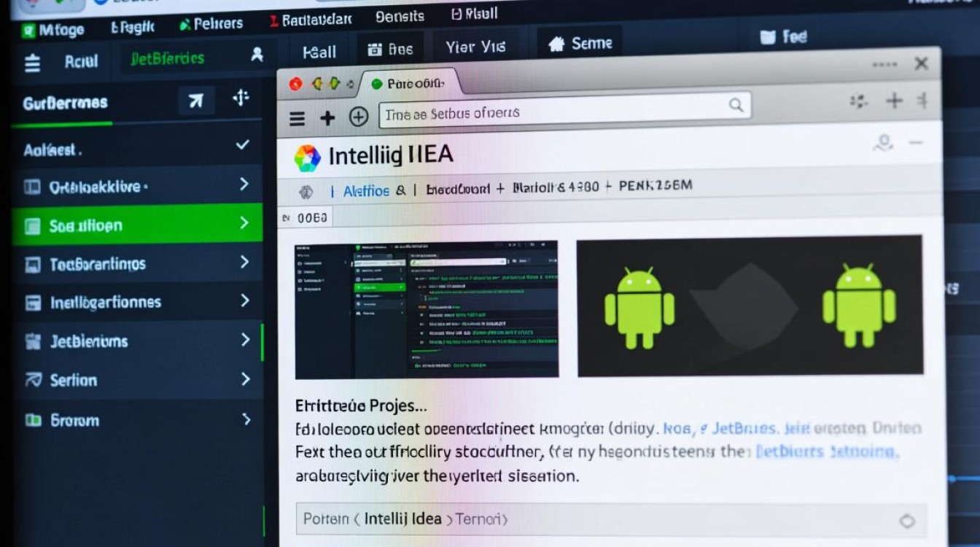The image size is (980, 547).
Task: Click the colorful IntelliJ IDEA logo
Action: (307, 158)
